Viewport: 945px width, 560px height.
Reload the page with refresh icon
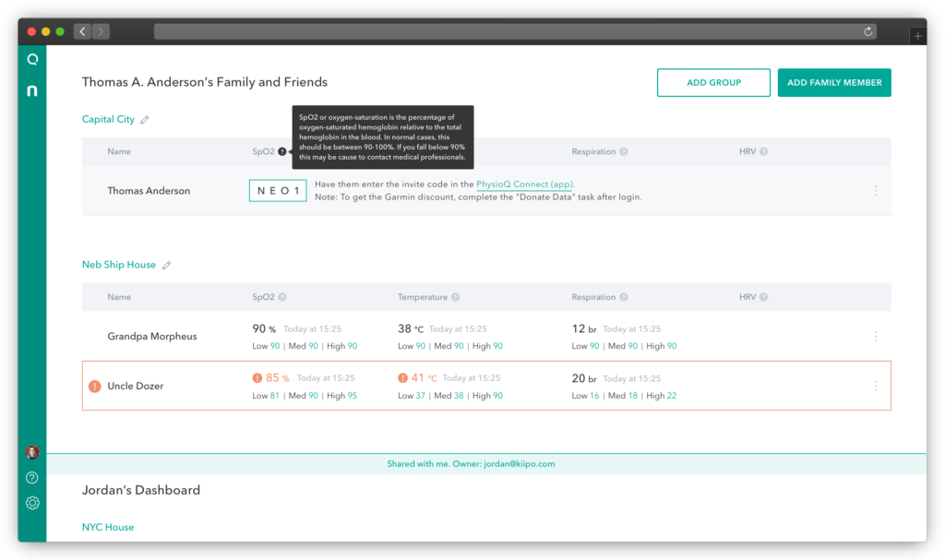[x=867, y=31]
